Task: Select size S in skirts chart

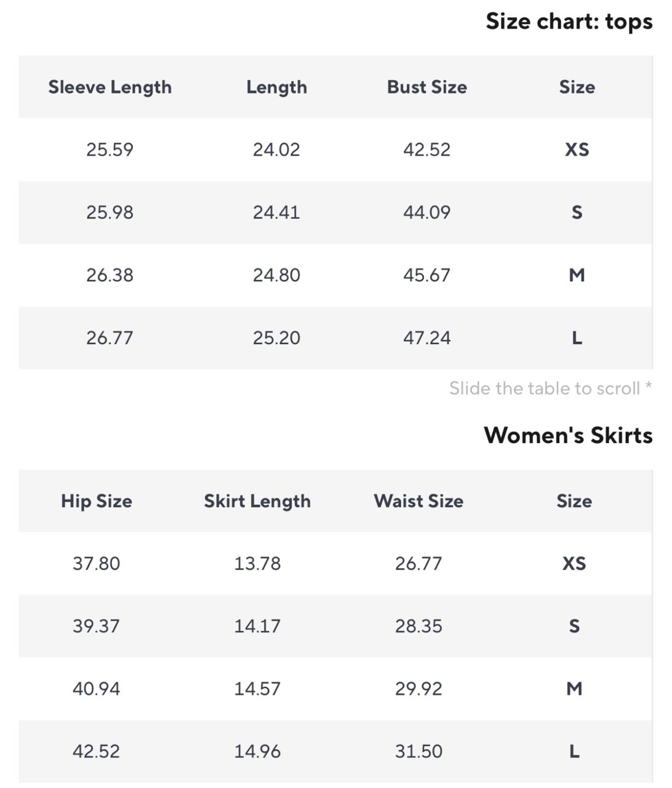Action: pos(574,626)
